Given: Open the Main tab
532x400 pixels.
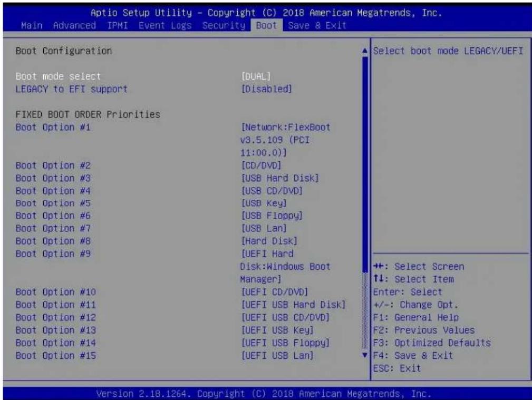Looking at the screenshot, I should point(32,25).
